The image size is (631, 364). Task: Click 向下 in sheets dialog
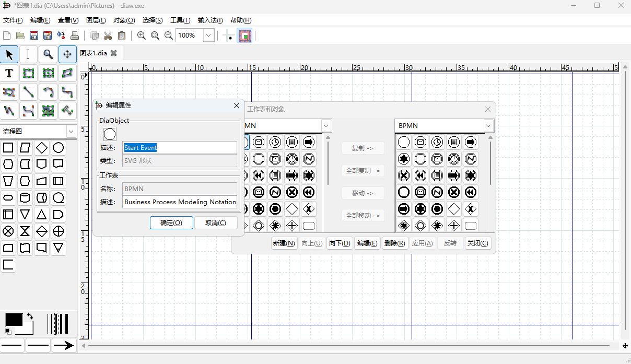340,243
